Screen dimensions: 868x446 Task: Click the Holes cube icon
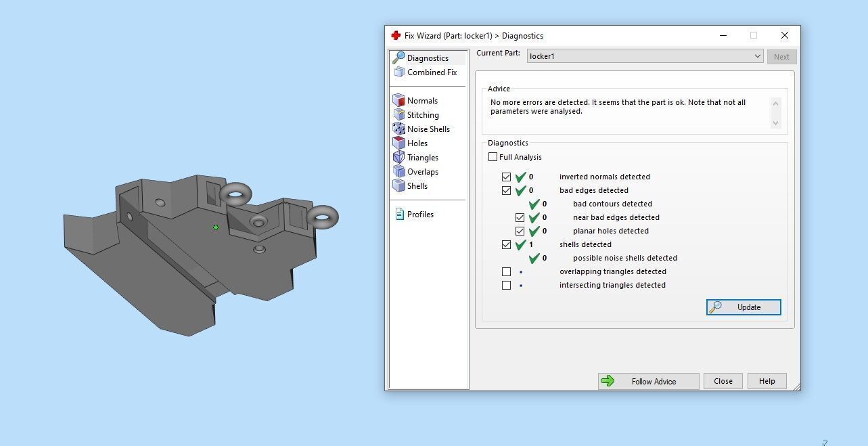[x=398, y=143]
